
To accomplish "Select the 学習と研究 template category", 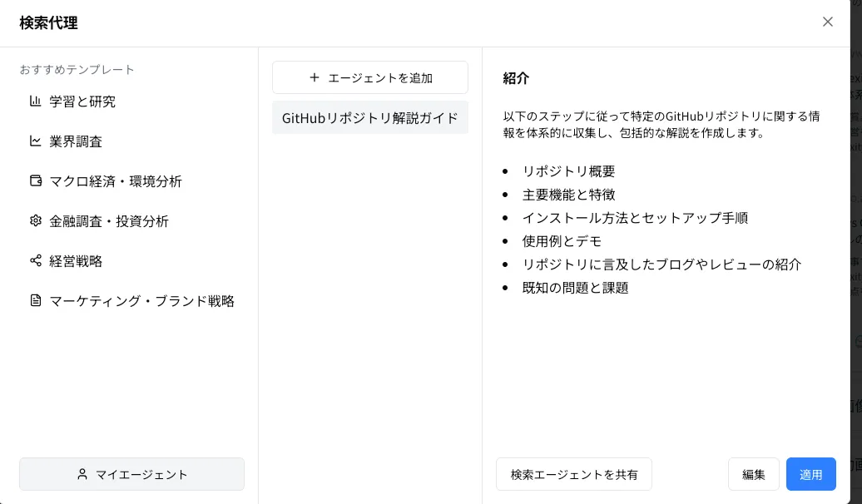I will (x=132, y=101).
